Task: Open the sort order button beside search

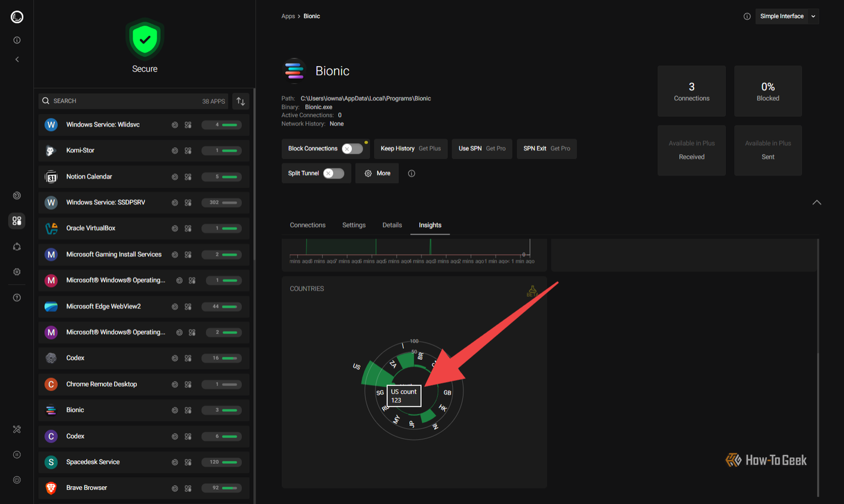Action: 241,102
